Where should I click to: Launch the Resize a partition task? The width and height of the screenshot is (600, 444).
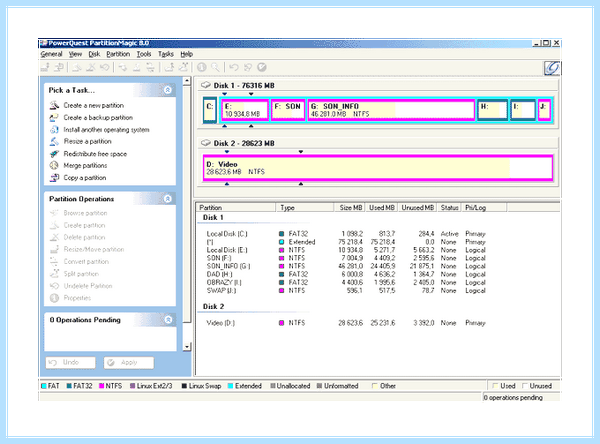[x=81, y=141]
